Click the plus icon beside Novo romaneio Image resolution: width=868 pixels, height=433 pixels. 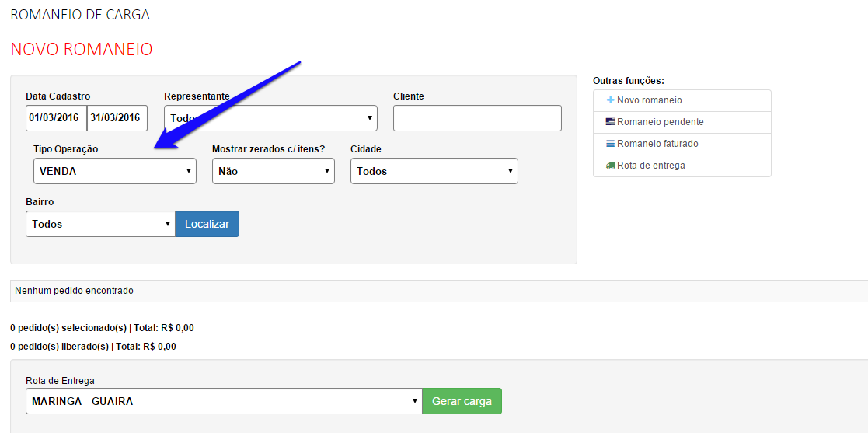click(611, 100)
